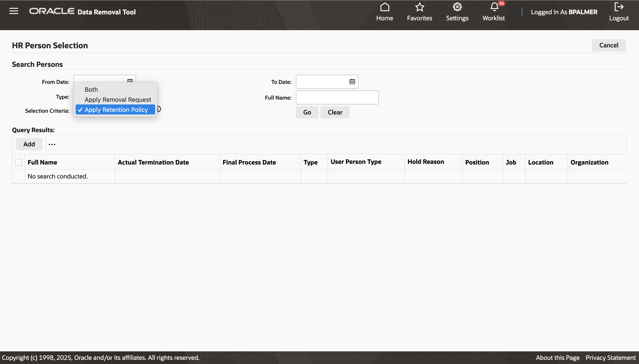Screen dimensions: 639x364
Task: Choose "Both" from the dropdown list
Action: (91, 90)
